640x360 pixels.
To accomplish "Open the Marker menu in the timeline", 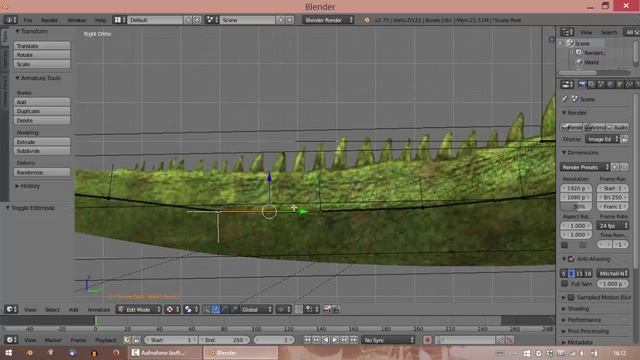I will pyautogui.click(x=53, y=340).
